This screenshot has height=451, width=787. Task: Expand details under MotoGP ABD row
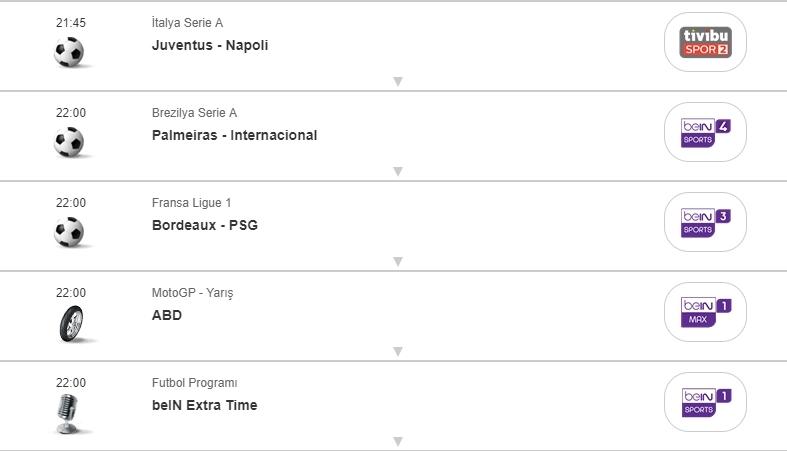[x=397, y=352]
